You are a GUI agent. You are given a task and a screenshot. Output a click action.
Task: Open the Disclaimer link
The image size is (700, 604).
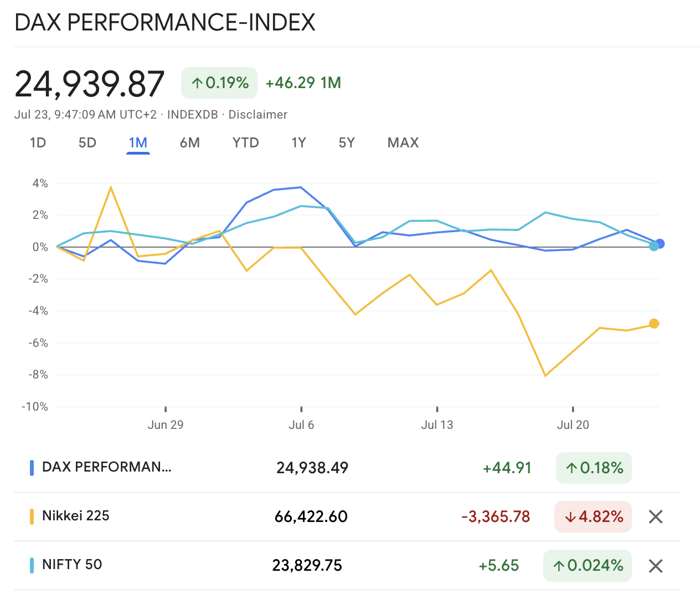tap(258, 115)
